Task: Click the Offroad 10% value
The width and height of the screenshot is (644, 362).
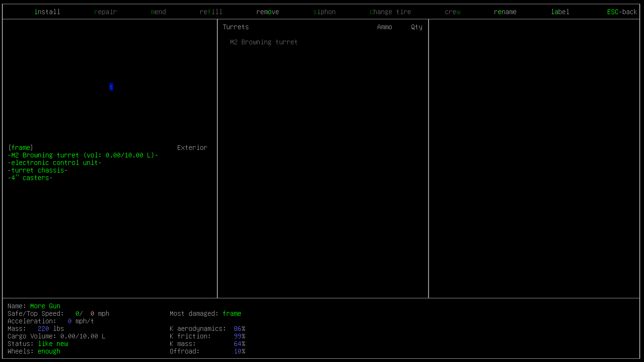Action: 239,351
